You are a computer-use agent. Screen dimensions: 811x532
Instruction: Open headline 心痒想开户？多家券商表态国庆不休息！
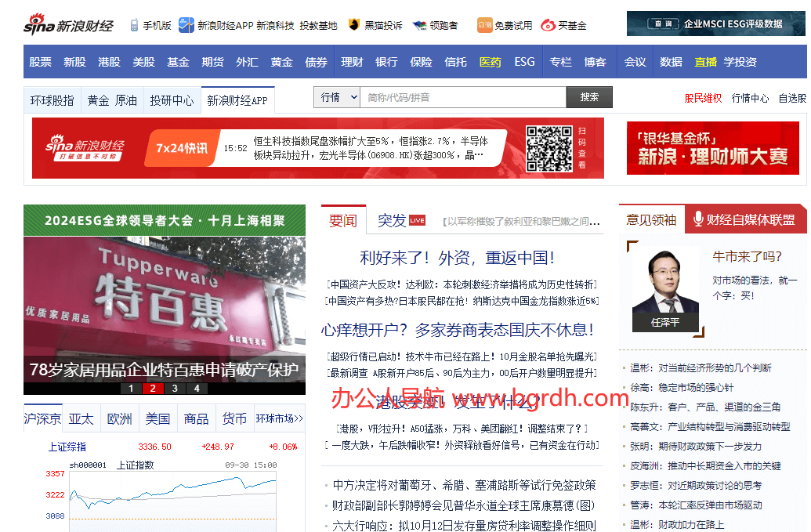[x=458, y=329]
